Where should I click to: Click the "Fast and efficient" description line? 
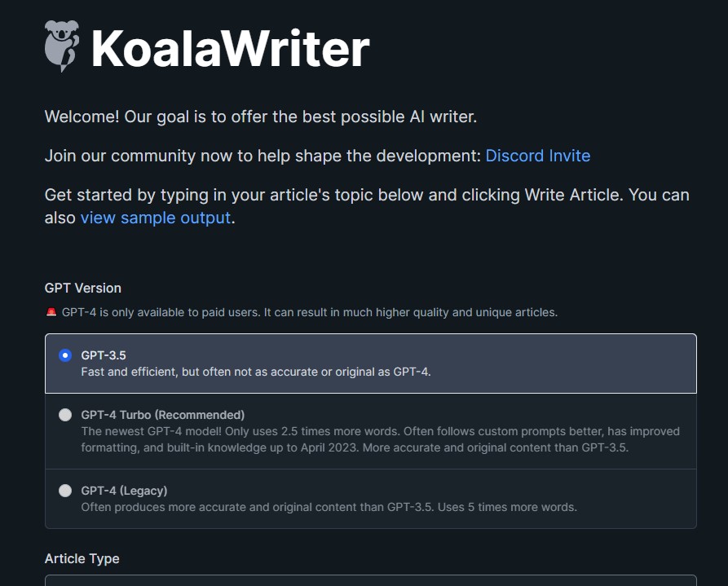[255, 372]
